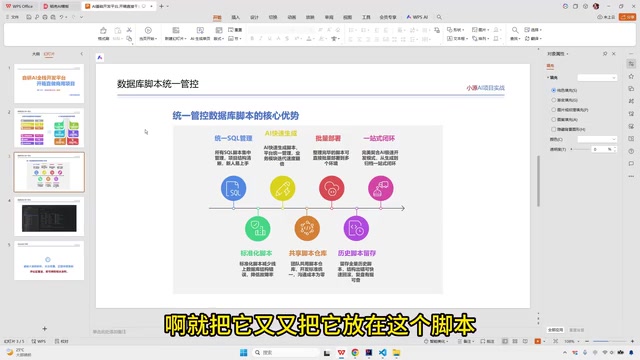Open the Insert ribbon tab

tap(236, 17)
